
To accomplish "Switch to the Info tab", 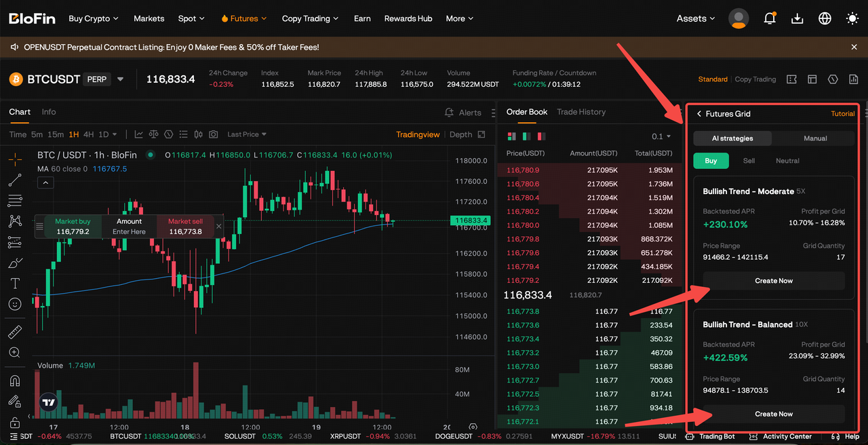I will (x=49, y=112).
